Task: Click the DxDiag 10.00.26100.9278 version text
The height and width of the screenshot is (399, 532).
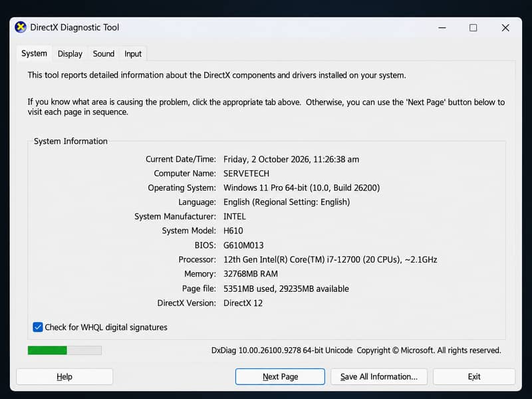Action: 282,350
